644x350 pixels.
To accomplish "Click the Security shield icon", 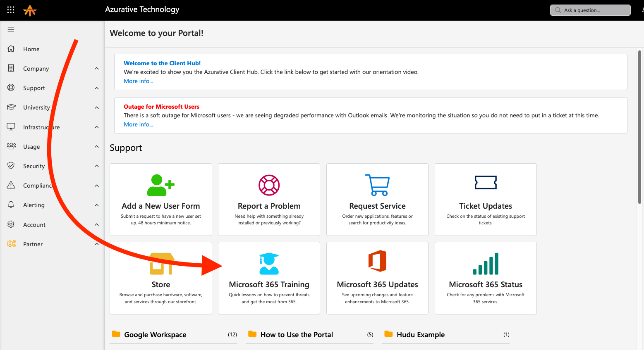I will coord(11,166).
